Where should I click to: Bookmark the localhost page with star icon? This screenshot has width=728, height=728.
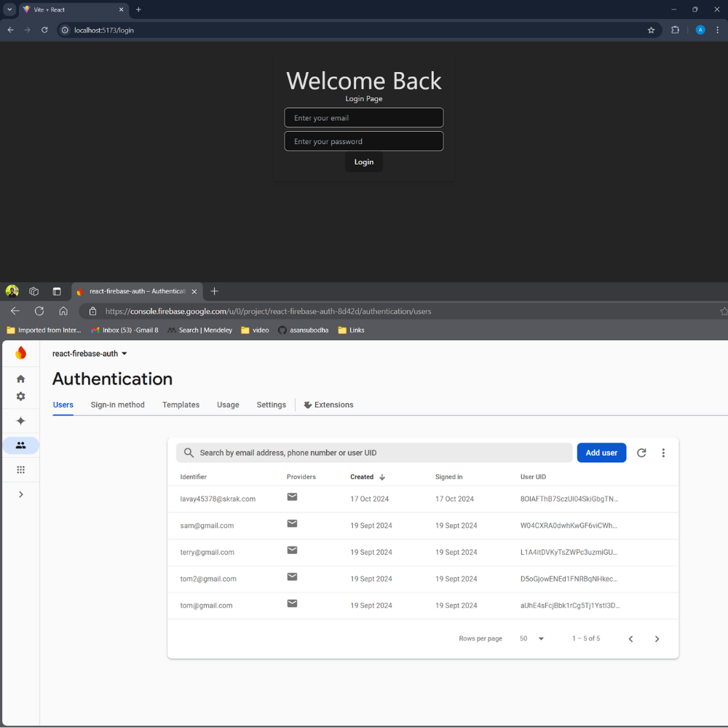coord(651,30)
